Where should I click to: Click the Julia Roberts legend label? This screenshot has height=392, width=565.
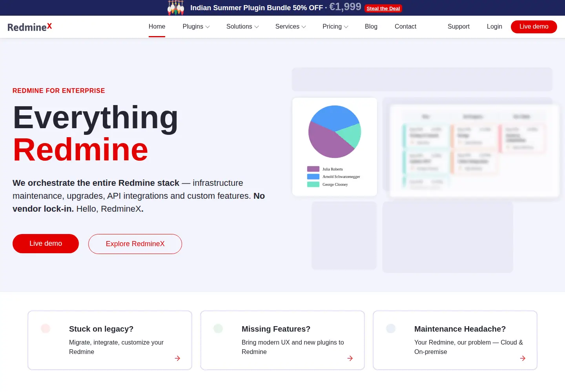coord(333,169)
